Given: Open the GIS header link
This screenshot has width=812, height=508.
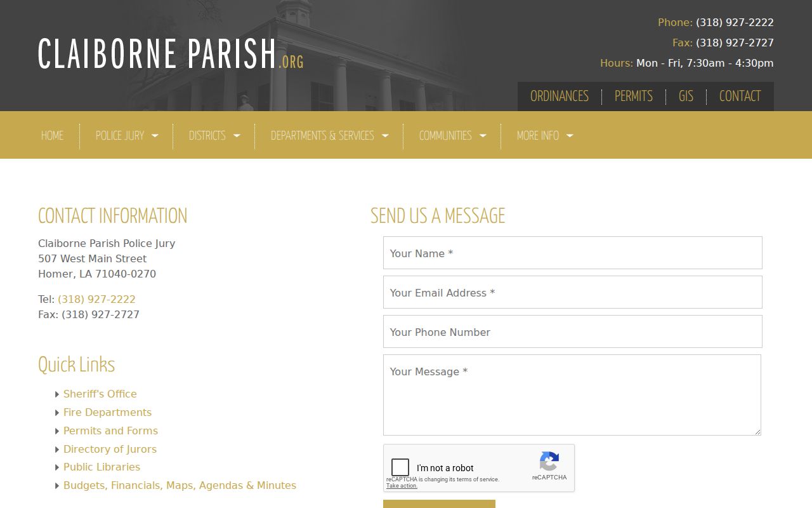Looking at the screenshot, I should 686,97.
